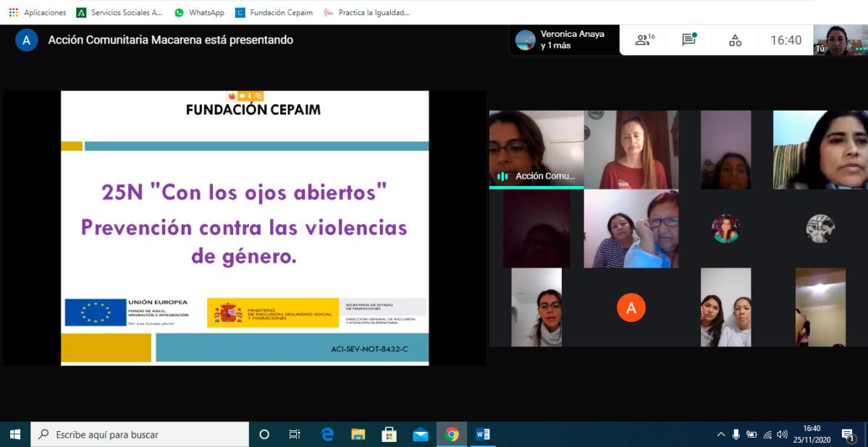This screenshot has height=447, width=868.
Task: Click your self-view thumbnail labeled Tú
Action: pyautogui.click(x=840, y=40)
